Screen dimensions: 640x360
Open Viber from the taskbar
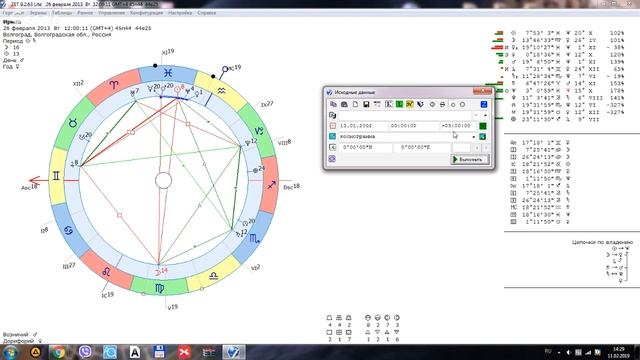tap(85, 352)
